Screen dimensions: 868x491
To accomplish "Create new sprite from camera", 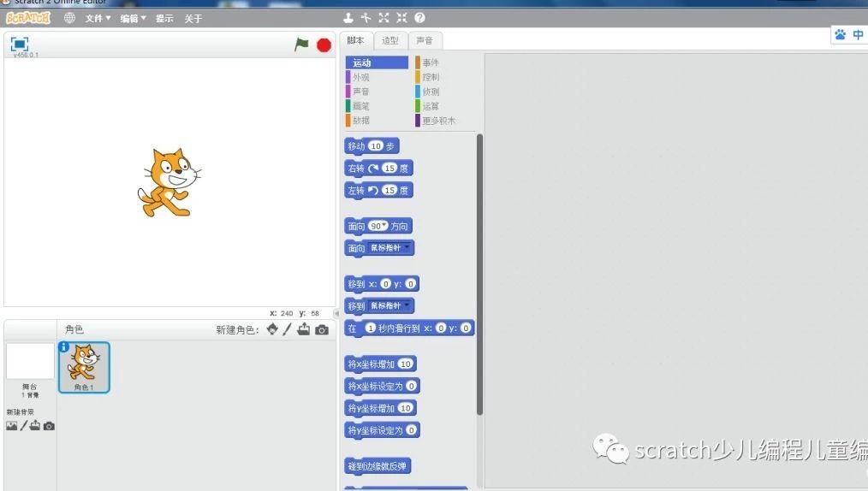I will point(322,330).
